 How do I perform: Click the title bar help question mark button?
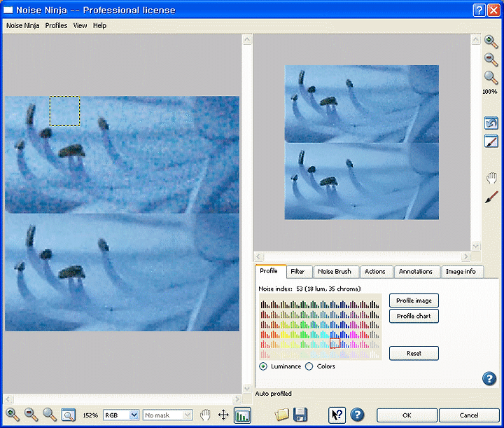479,11
